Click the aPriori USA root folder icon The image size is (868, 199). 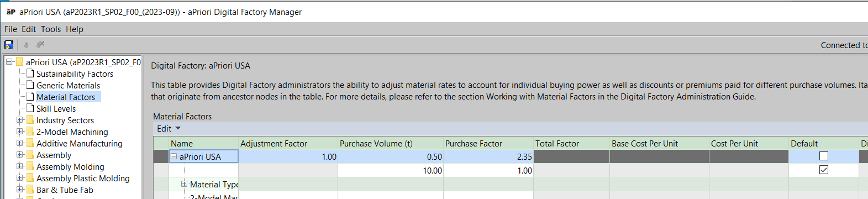pos(20,62)
